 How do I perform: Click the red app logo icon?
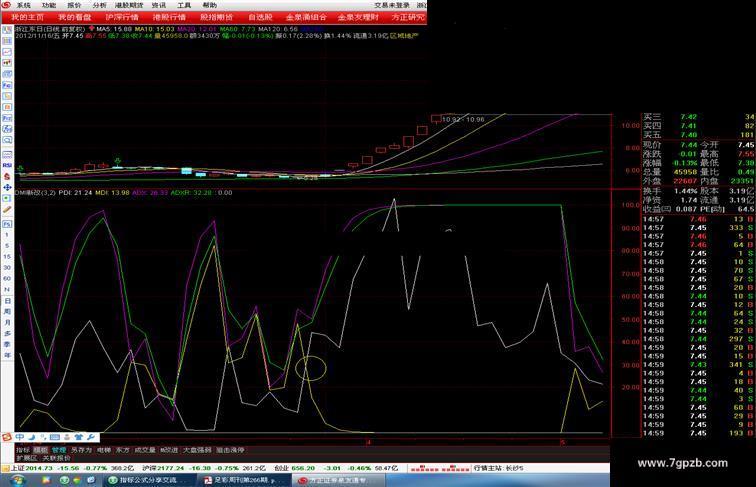(x=6, y=5)
